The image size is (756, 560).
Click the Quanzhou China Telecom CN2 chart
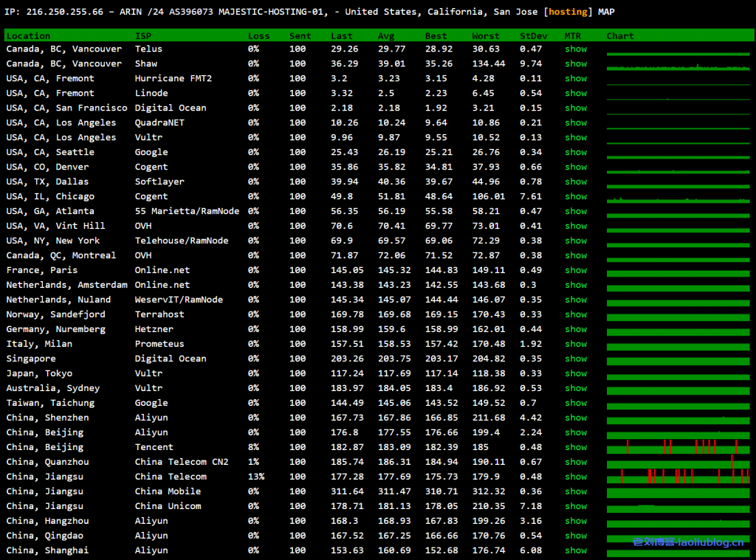pyautogui.click(x=678, y=463)
